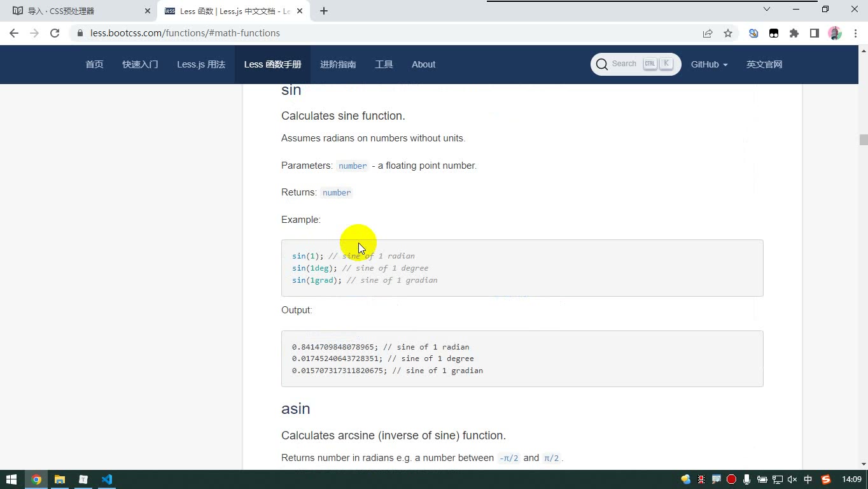Click the microphone icon in system tray
The height and width of the screenshot is (489, 868).
point(746,479)
